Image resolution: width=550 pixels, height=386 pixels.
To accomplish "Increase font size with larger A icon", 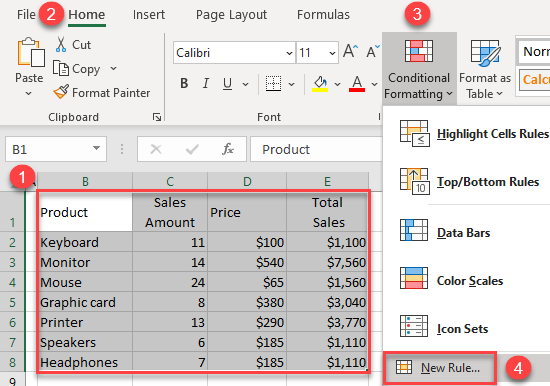I will 350,51.
